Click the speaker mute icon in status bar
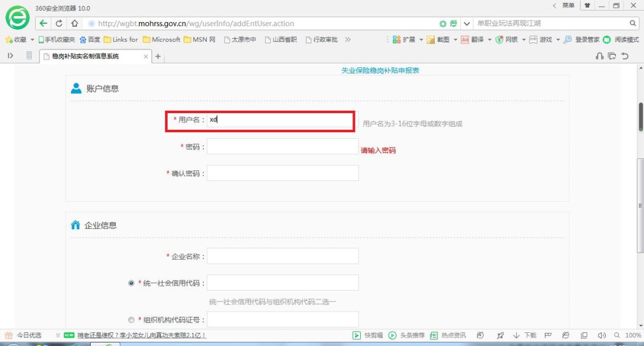 [x=601, y=335]
